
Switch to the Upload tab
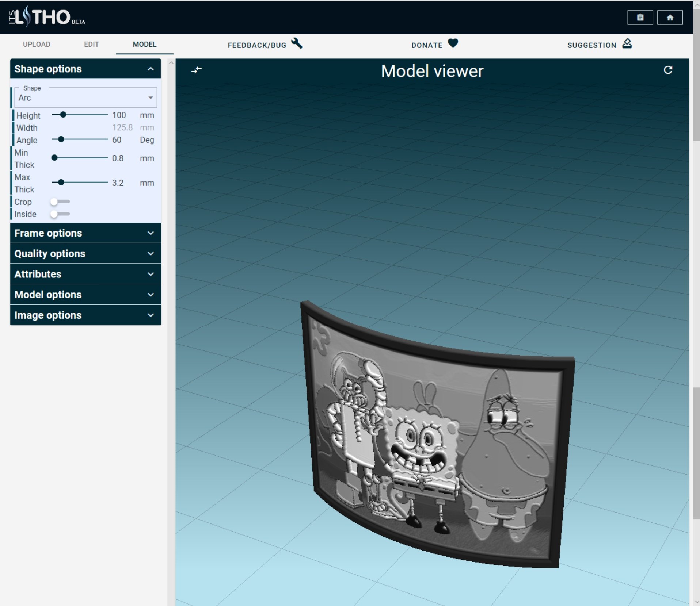click(37, 44)
